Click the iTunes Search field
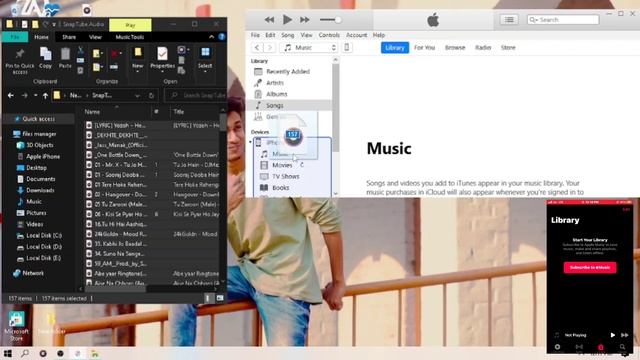This screenshot has height=360, width=640. [x=563, y=20]
